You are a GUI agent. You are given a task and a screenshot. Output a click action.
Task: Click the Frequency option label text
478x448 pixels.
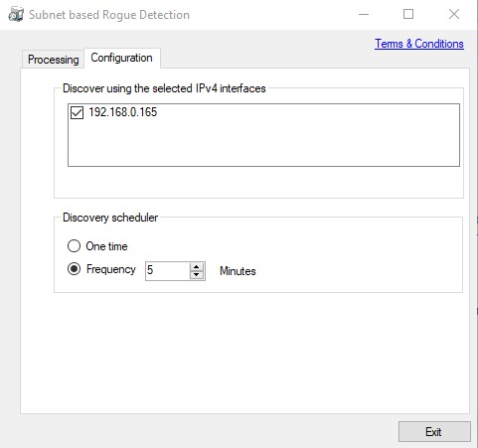pos(111,269)
